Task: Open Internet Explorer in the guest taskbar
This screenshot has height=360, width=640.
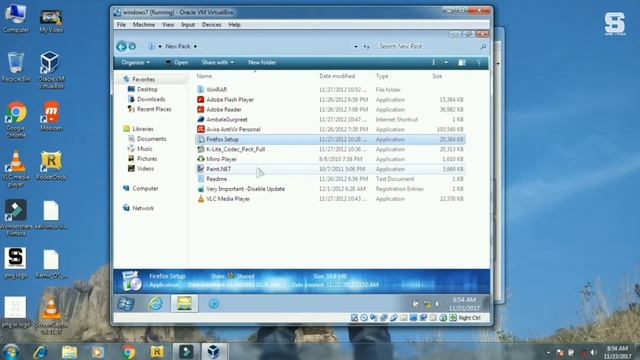Action: (x=156, y=304)
